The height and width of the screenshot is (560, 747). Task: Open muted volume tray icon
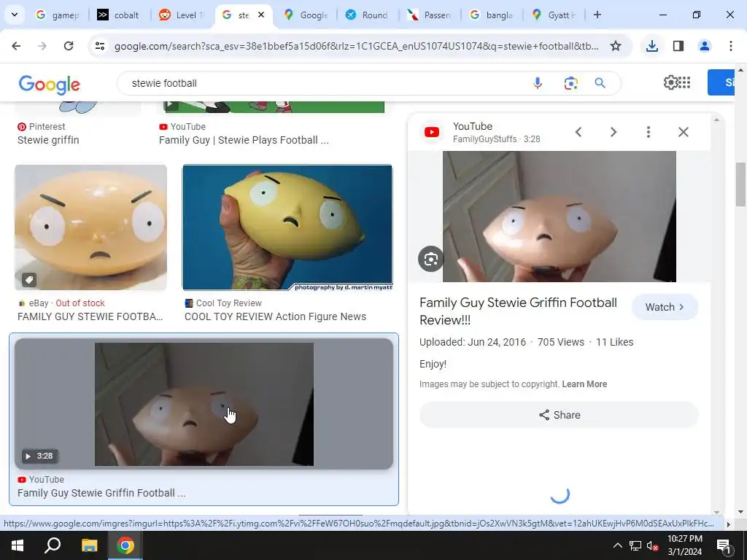click(652, 545)
